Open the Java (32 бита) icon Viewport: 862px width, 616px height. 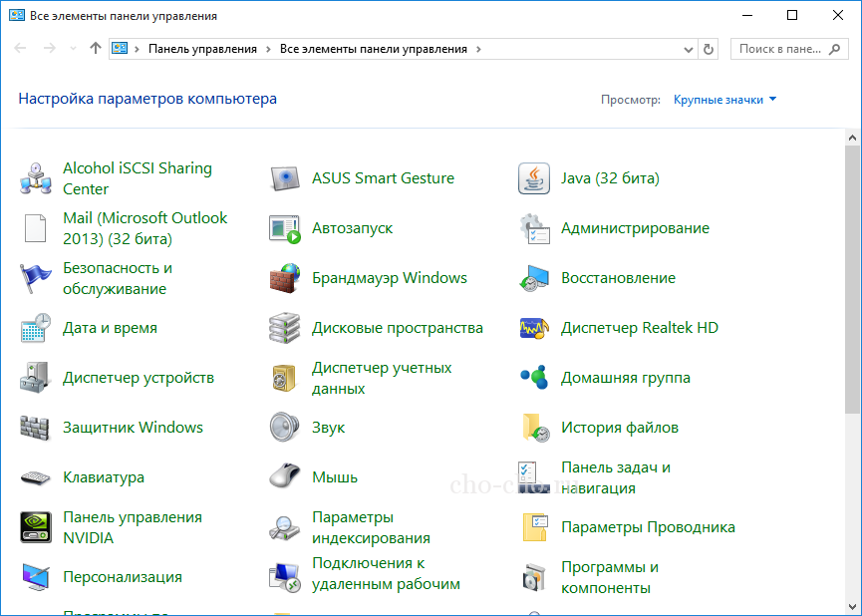coord(534,178)
